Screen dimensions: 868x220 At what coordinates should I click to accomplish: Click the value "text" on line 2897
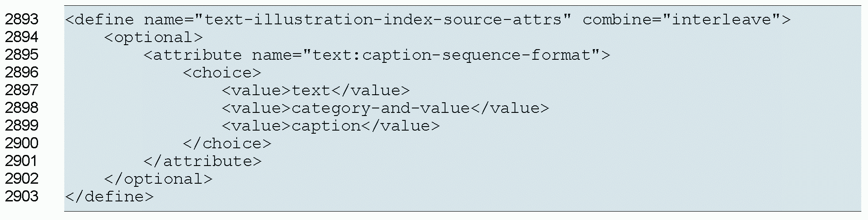click(x=311, y=91)
